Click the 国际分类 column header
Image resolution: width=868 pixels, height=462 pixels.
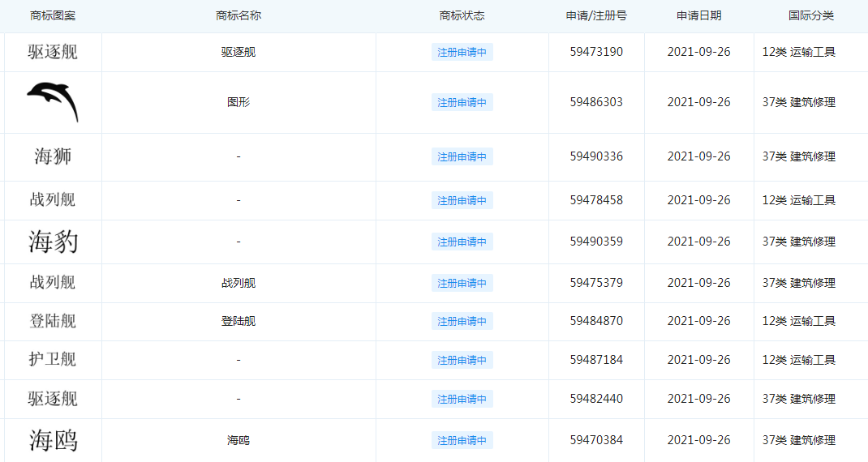click(811, 15)
